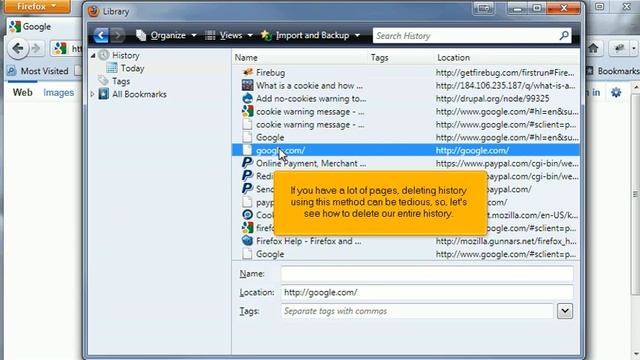Click the browser Forward button
The width and height of the screenshot is (640, 360).
point(36,49)
